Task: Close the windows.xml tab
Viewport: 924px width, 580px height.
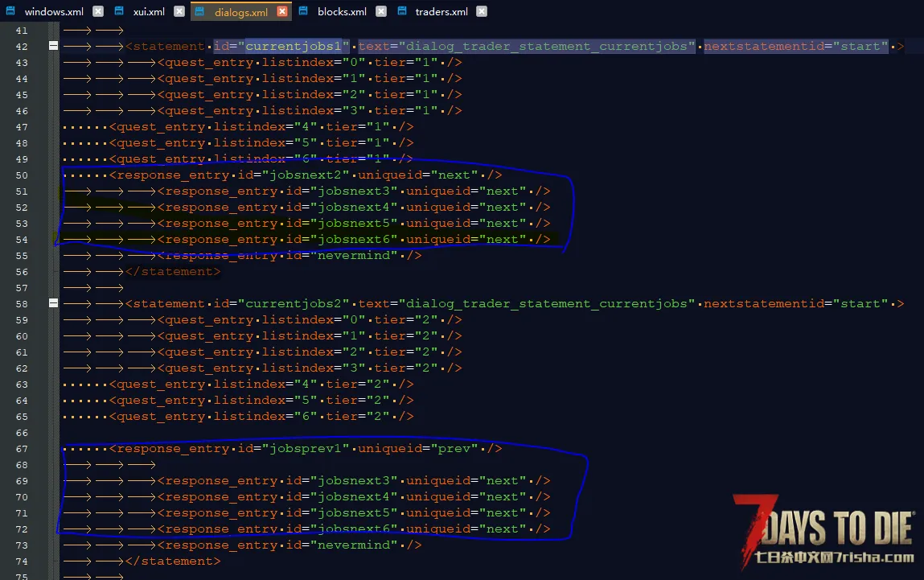Action: tap(97, 12)
